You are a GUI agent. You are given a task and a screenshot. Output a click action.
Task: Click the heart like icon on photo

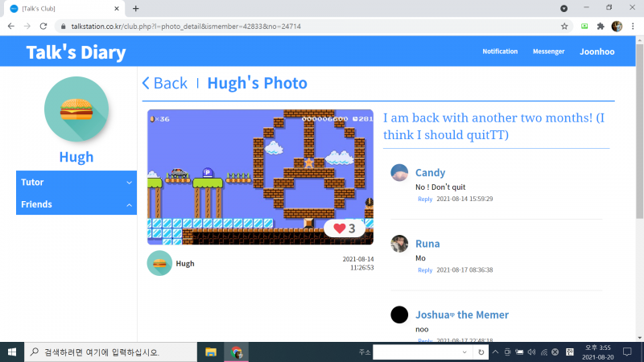[x=339, y=229]
